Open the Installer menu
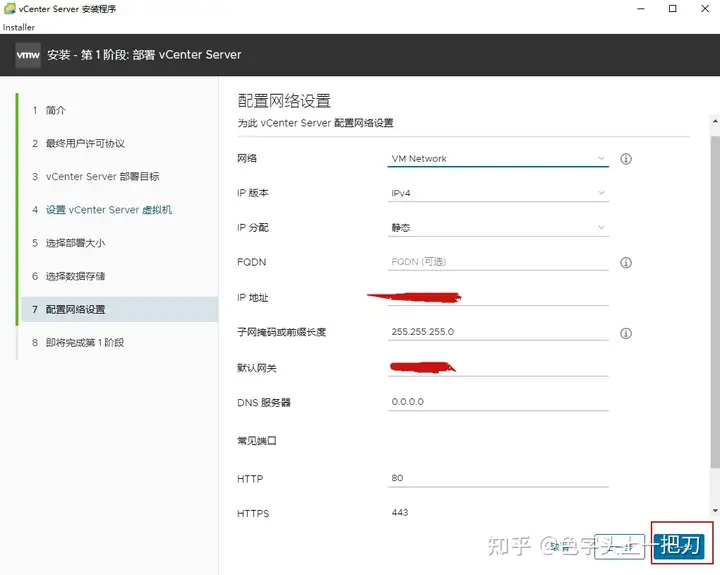The image size is (720, 575). (x=19, y=28)
